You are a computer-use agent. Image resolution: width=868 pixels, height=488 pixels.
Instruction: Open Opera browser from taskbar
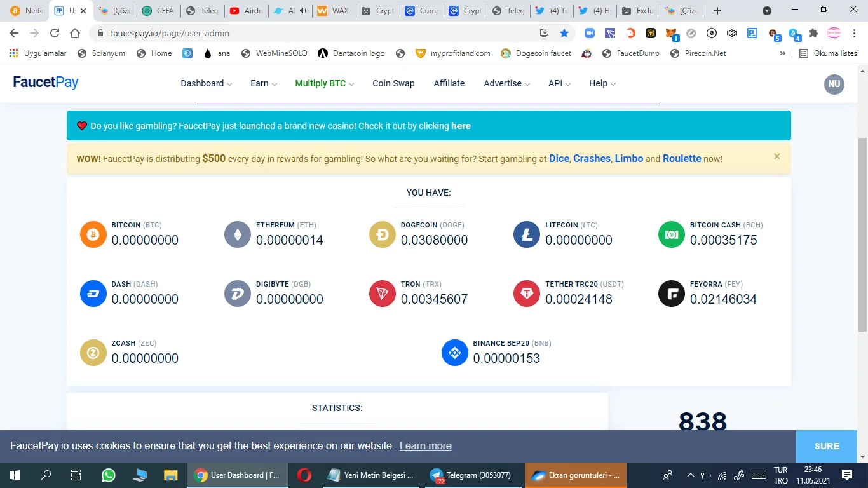tap(304, 475)
